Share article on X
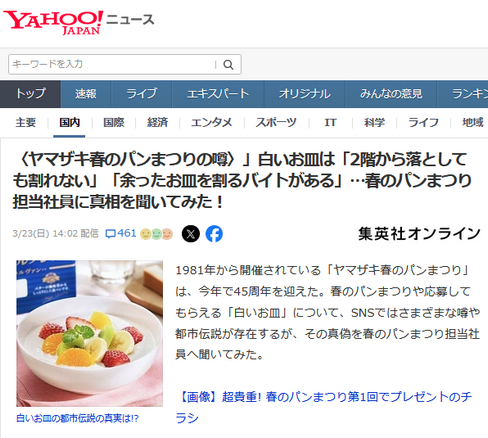The width and height of the screenshot is (488, 438). 191,234
